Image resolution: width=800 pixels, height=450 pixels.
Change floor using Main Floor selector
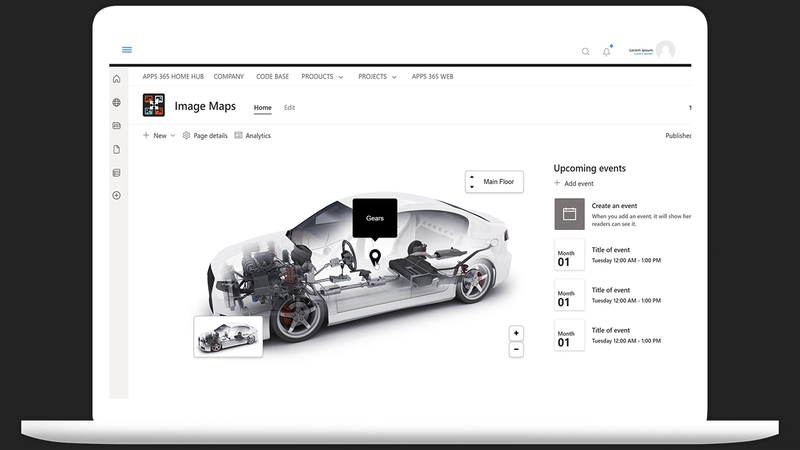tap(494, 182)
